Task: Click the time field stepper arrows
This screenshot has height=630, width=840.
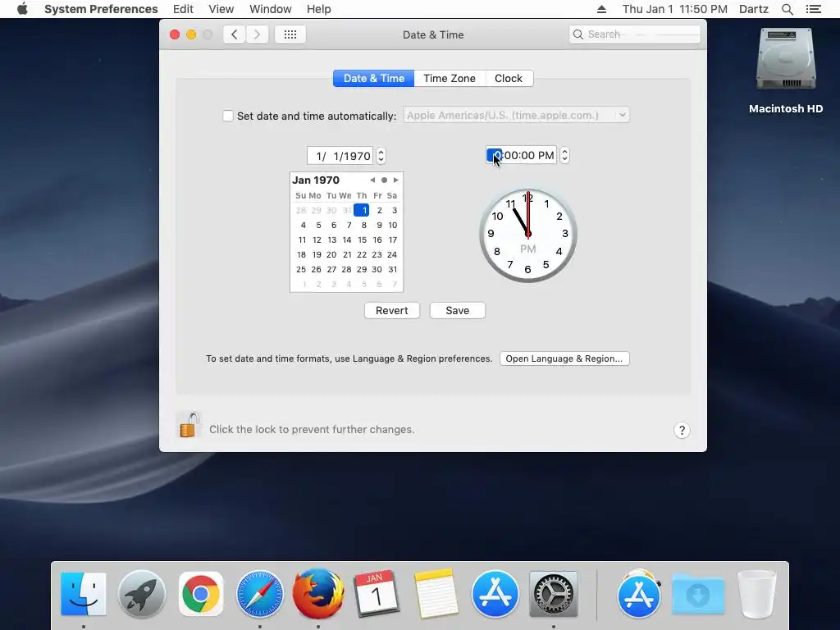Action: coord(564,155)
